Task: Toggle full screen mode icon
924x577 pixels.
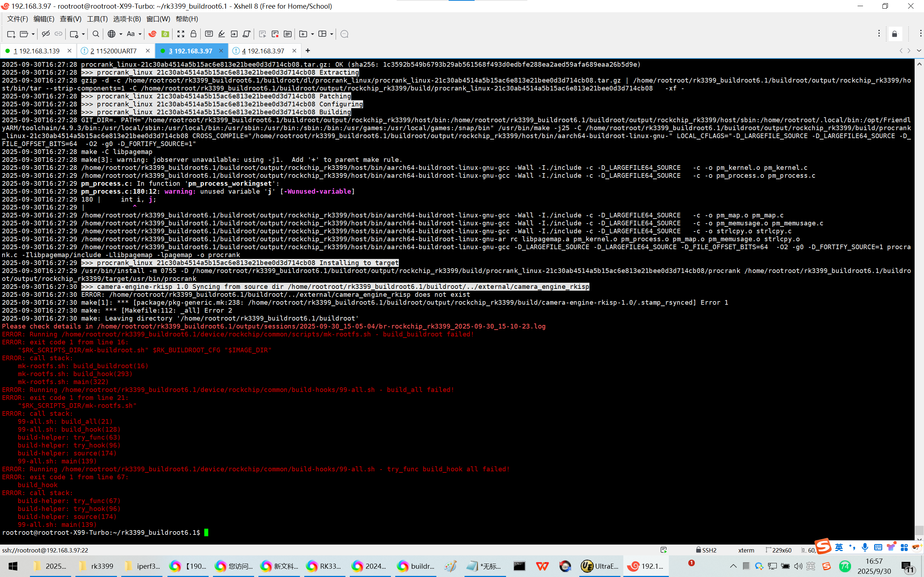Action: tap(180, 34)
